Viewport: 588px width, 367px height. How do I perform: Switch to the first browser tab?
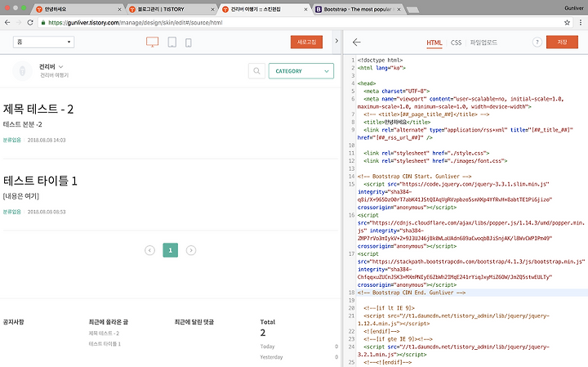[78, 9]
